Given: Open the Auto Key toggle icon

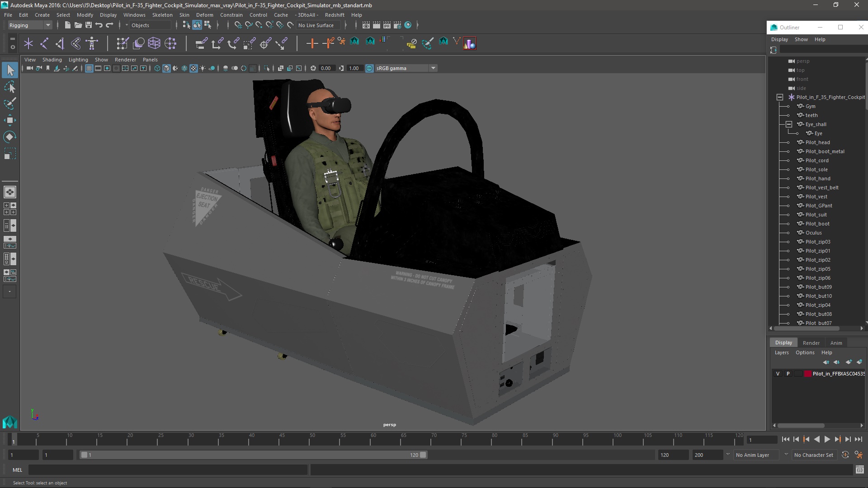Looking at the screenshot, I should [x=845, y=455].
